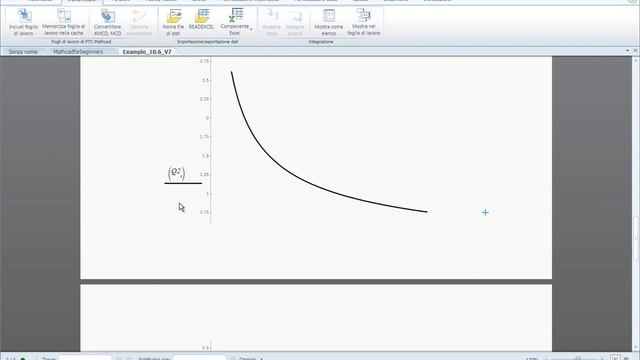Screen dimensions: 640x360
Task: Expand the Componente Excel dropdown arrow
Action: click(251, 29)
